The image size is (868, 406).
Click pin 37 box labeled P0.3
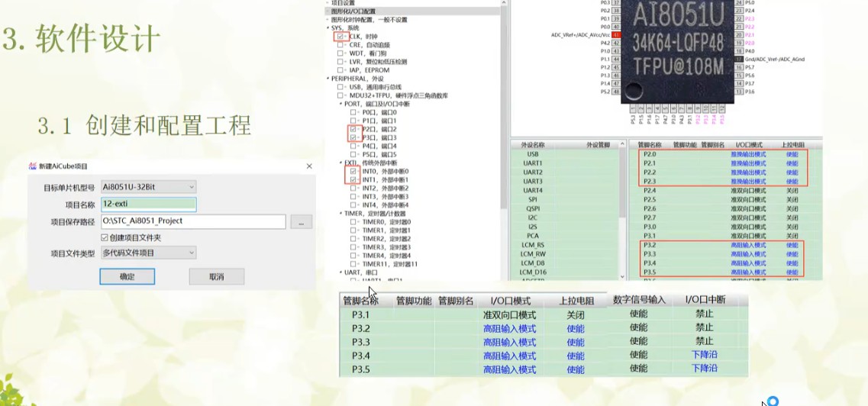pyautogui.click(x=617, y=2)
